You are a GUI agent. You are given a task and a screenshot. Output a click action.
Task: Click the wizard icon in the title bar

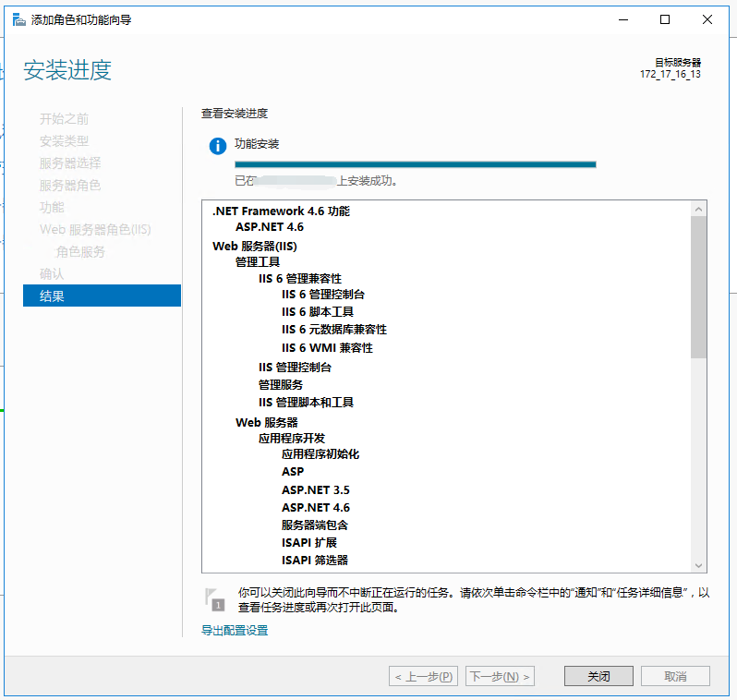click(18, 19)
